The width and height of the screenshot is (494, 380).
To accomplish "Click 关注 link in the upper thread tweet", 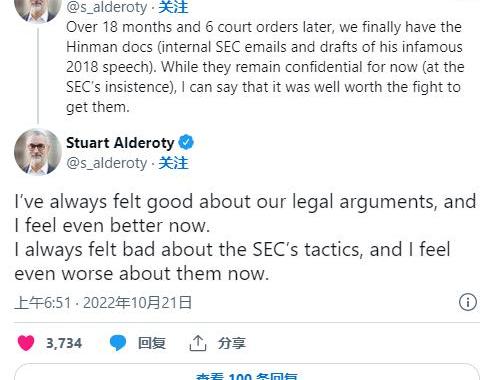I will (173, 7).
